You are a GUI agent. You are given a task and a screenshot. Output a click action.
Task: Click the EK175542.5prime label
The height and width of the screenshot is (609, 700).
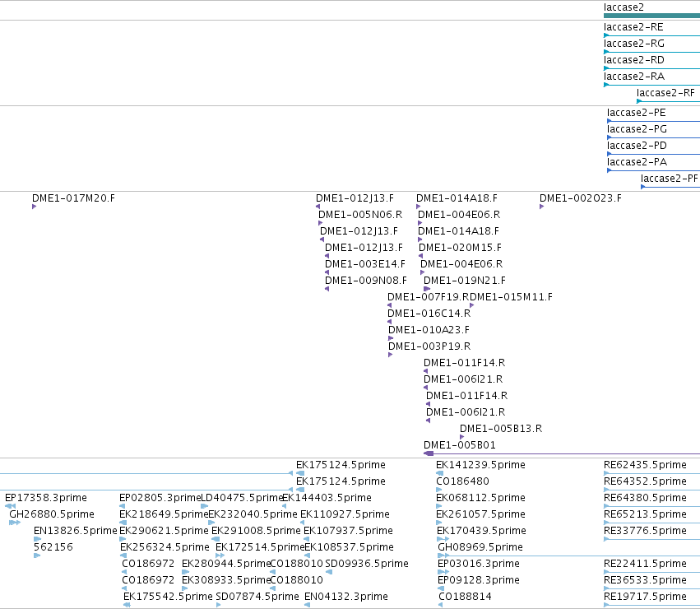[x=168, y=597]
